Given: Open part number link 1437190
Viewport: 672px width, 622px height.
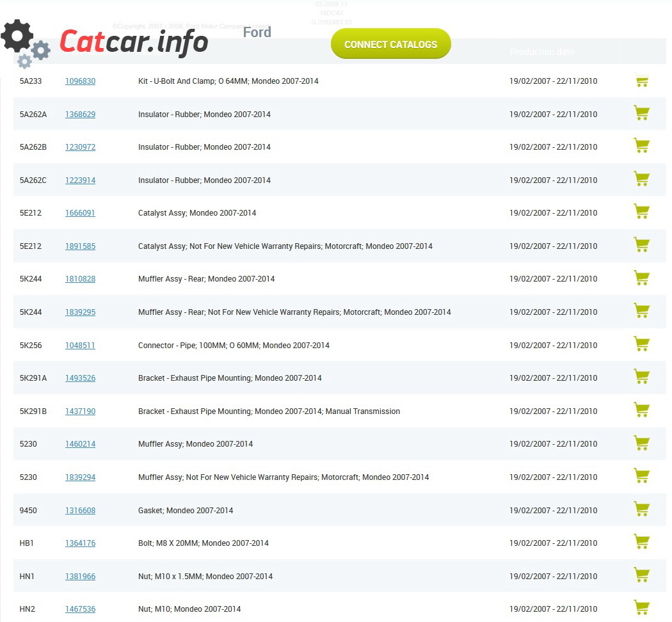Looking at the screenshot, I should (x=80, y=411).
